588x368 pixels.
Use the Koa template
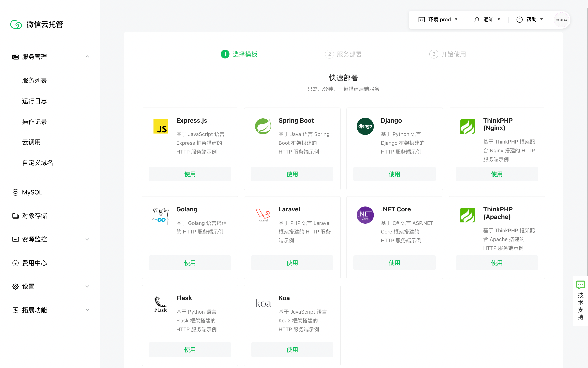pyautogui.click(x=292, y=350)
